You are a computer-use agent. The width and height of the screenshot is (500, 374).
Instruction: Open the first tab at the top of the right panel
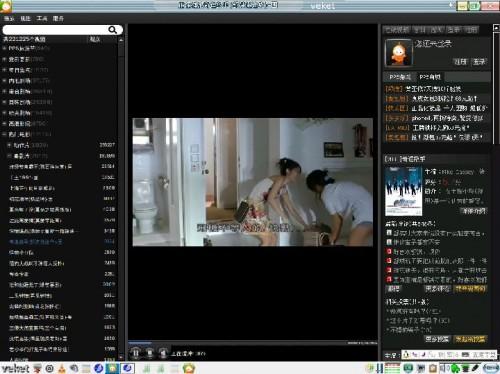(397, 30)
